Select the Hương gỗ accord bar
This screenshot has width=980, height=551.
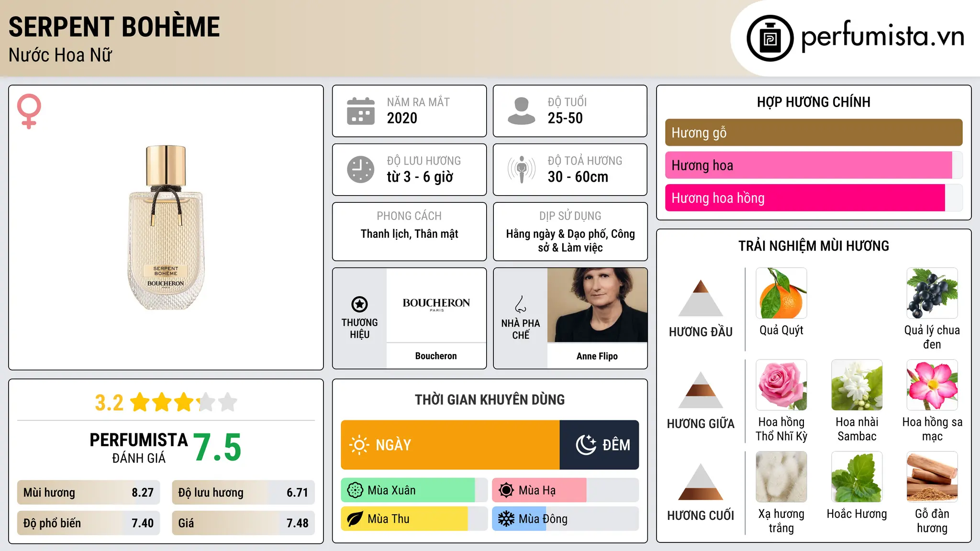tap(813, 132)
